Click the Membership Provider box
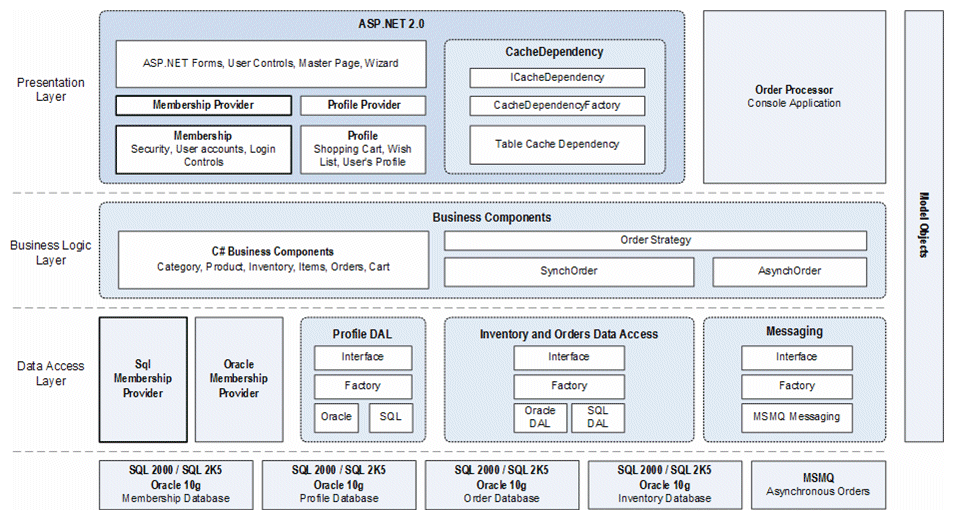Image resolution: width=954 pixels, height=520 pixels. click(x=203, y=105)
